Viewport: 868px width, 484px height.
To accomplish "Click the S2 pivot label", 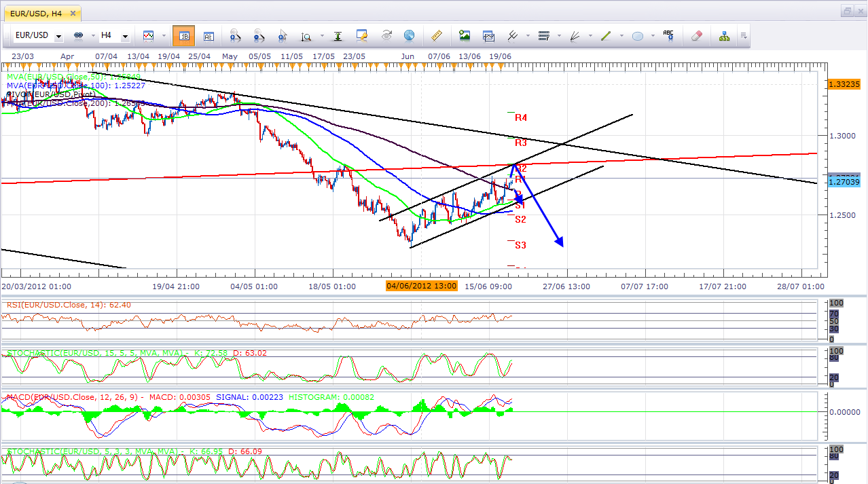I will click(521, 219).
